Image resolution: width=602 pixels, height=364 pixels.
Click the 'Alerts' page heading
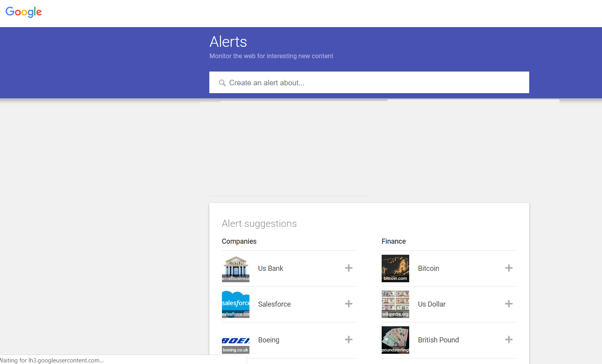coord(228,42)
